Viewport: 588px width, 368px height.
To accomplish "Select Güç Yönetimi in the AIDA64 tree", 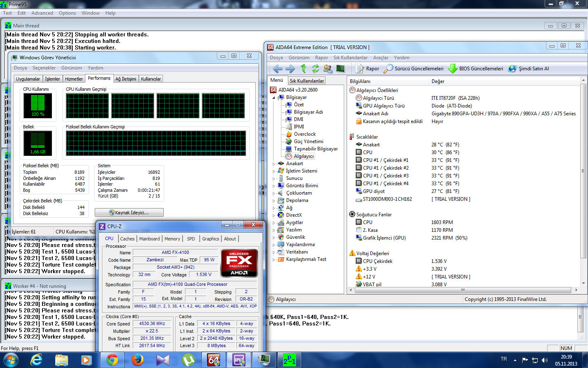I will point(308,141).
